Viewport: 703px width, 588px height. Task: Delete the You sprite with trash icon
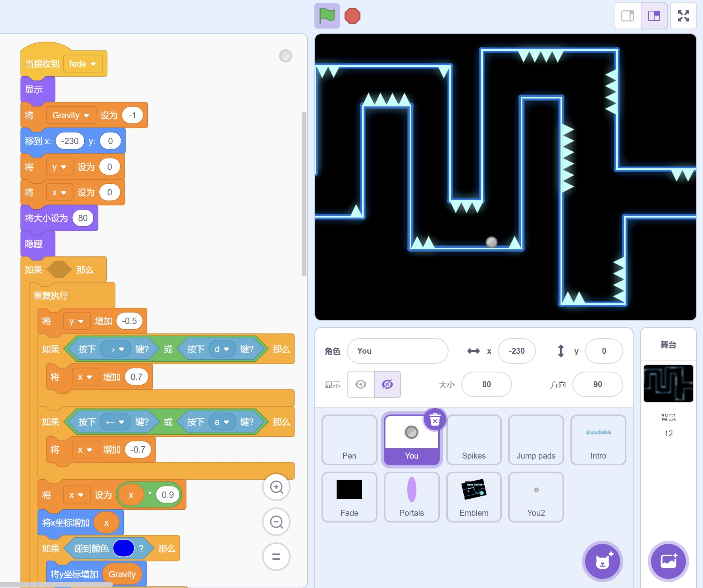[x=435, y=420]
